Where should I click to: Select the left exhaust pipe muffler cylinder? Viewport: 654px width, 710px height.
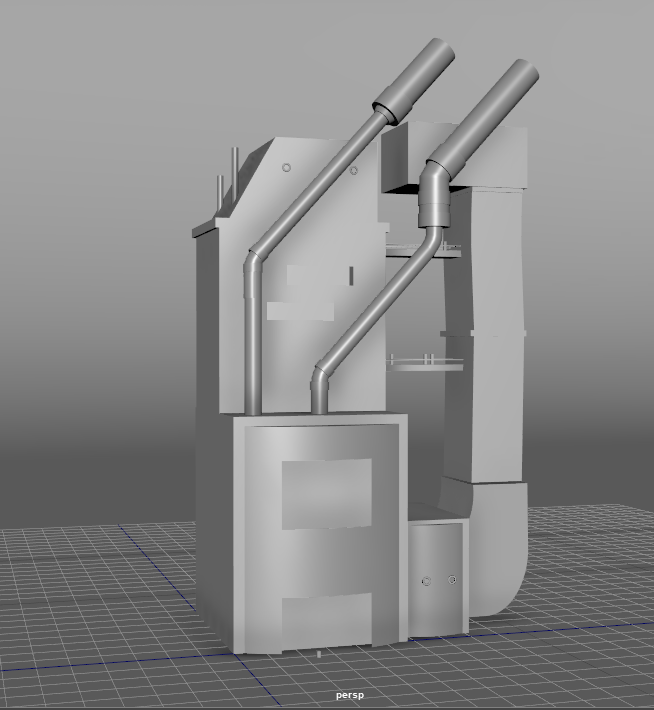[413, 81]
